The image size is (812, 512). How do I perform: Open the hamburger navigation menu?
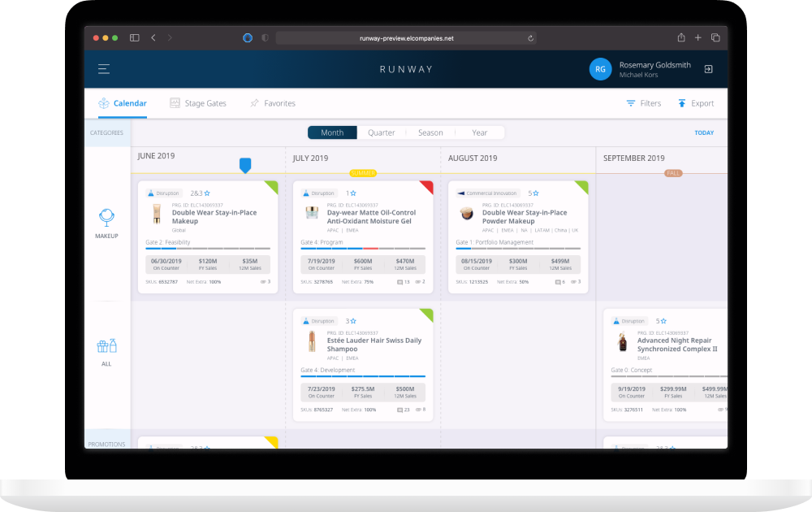104,69
